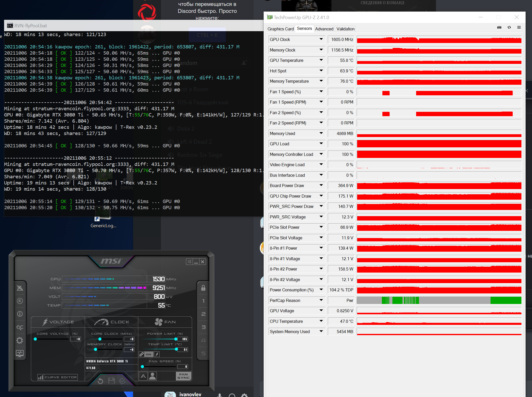This screenshot has width=532, height=397.
Task: Open the PerfCap Reason dropdown arrow
Action: coord(321,300)
